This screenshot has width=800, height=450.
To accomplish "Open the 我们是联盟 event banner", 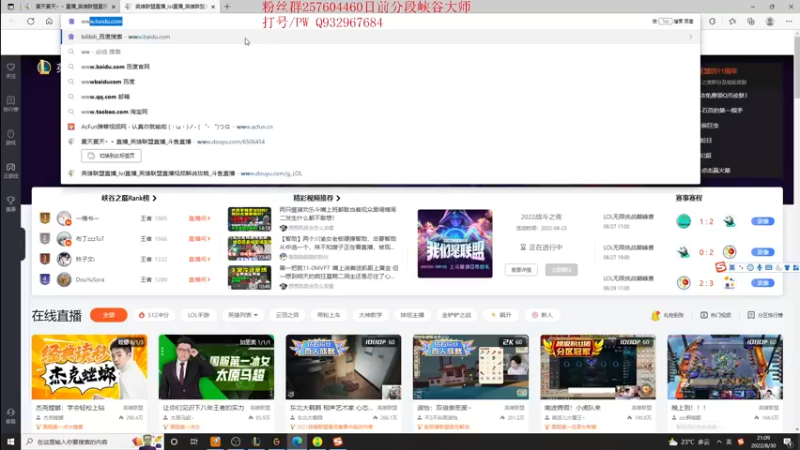I will coord(455,243).
